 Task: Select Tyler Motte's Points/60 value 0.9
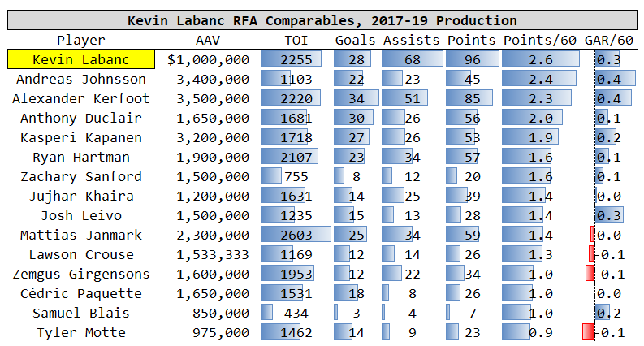pos(541,333)
